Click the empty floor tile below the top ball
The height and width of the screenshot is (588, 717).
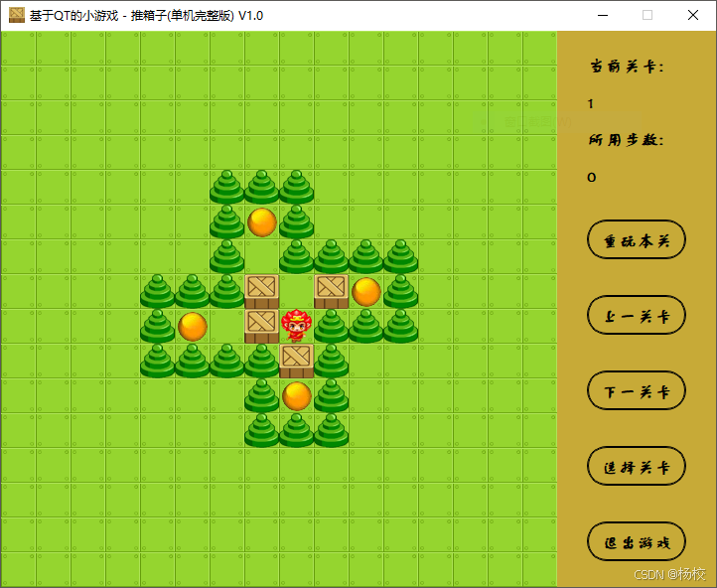tap(261, 256)
